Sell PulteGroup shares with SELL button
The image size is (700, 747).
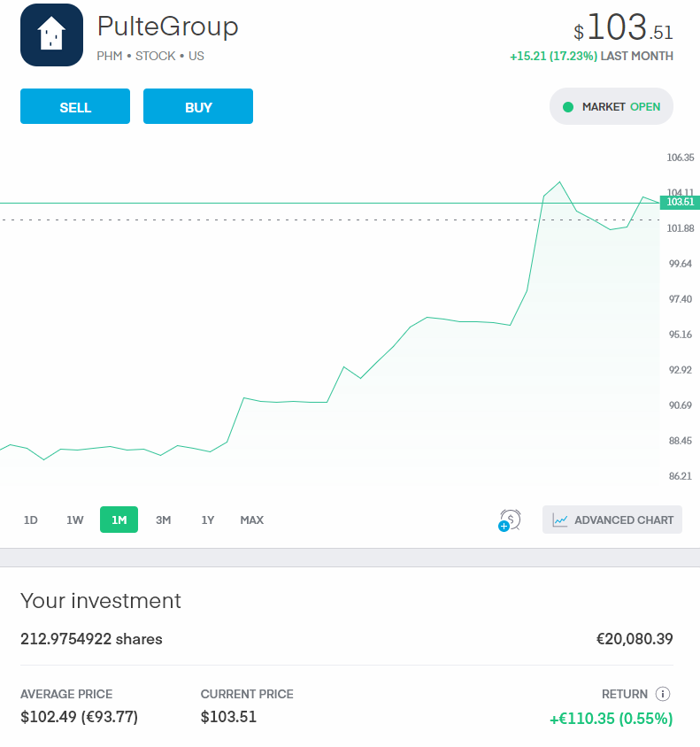[x=75, y=106]
